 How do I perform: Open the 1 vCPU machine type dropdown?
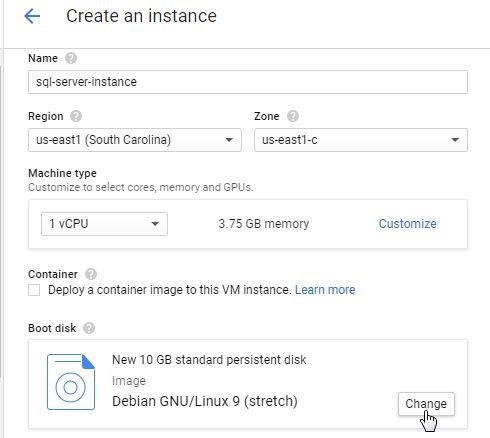[x=104, y=224]
